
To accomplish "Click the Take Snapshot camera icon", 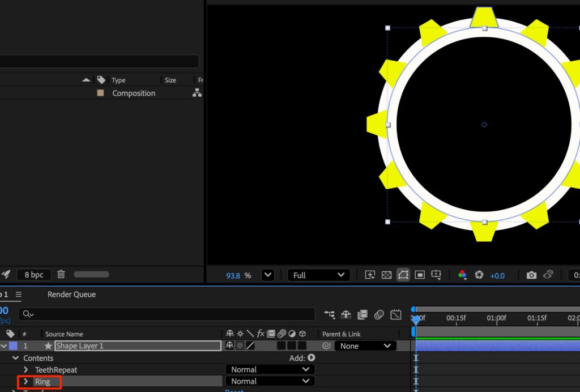I will [x=531, y=275].
